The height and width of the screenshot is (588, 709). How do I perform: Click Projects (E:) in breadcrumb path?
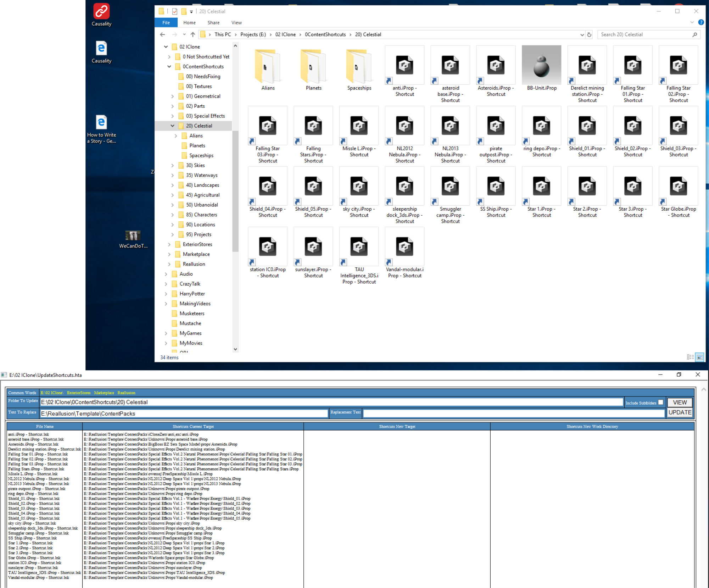coord(253,34)
